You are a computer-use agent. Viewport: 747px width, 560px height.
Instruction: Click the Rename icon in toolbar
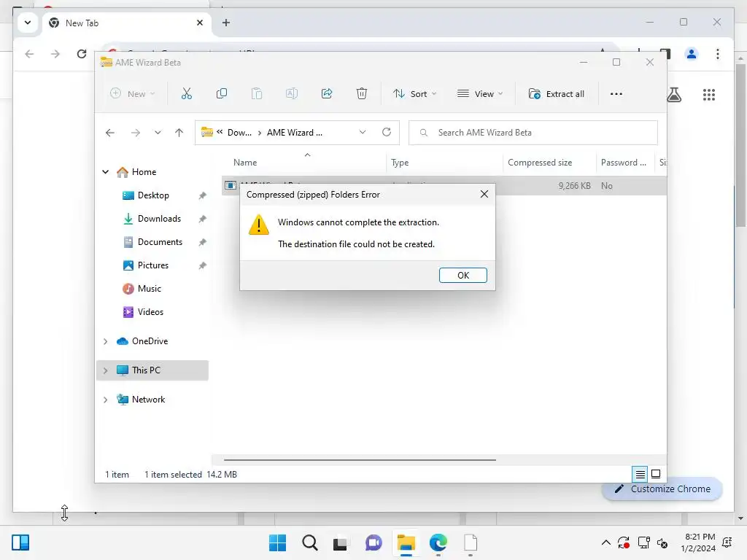[x=292, y=94]
